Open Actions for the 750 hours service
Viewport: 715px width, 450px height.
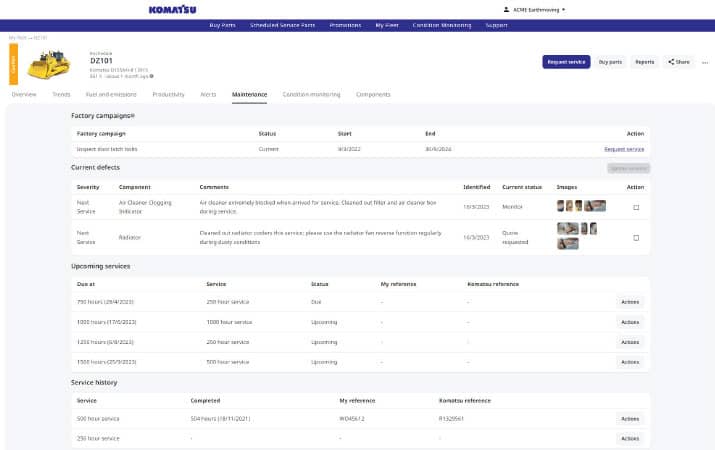coord(629,302)
